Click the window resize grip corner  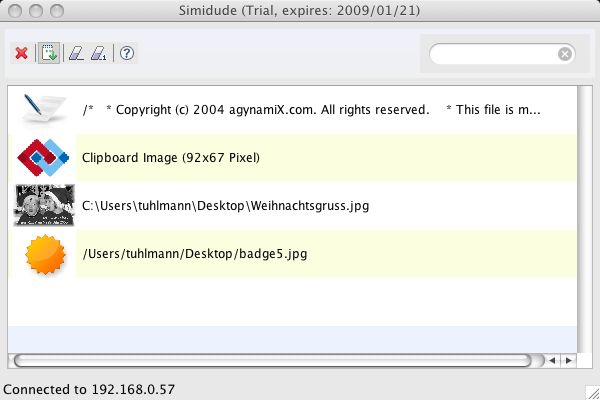tap(591, 391)
